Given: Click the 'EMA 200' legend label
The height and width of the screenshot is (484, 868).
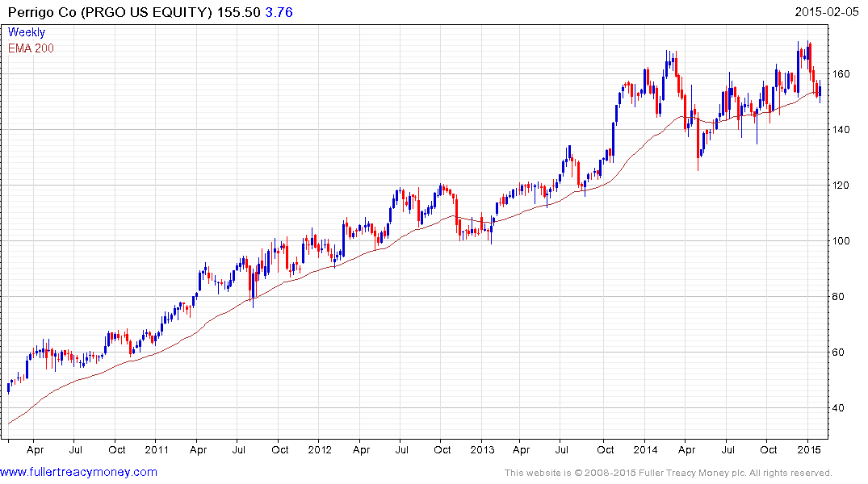Looking at the screenshot, I should [x=31, y=48].
